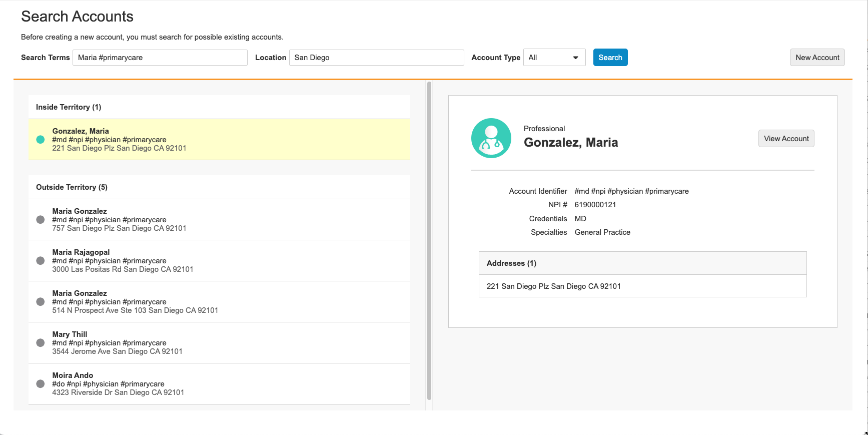Screen dimensions: 868x435
Task: Click the New Account button
Action: [817, 58]
